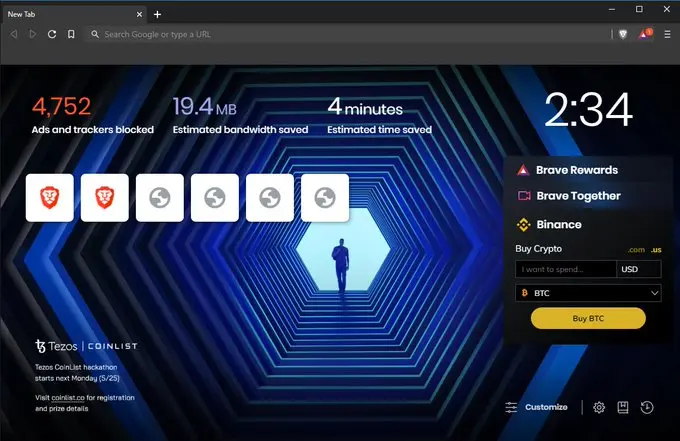Open the first Brave lion top site tile
The height and width of the screenshot is (441, 680).
pyautogui.click(x=49, y=198)
